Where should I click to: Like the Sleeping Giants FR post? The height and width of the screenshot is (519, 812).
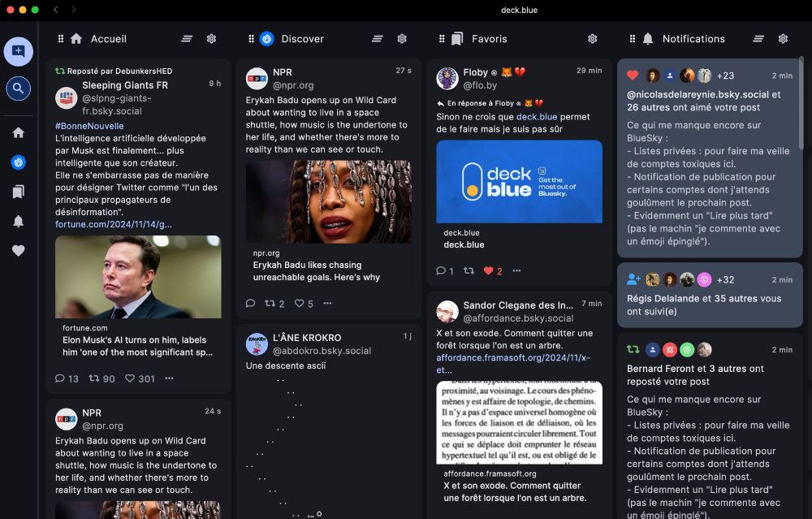[140, 378]
